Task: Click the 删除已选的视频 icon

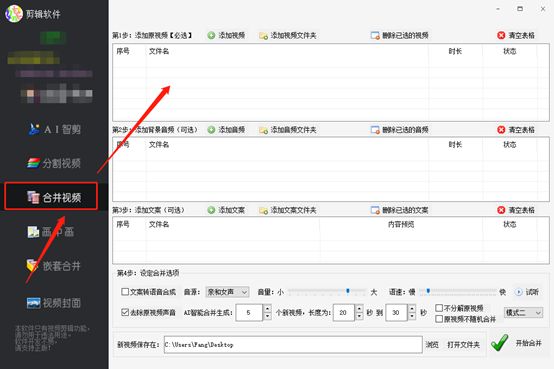Action: coord(375,35)
